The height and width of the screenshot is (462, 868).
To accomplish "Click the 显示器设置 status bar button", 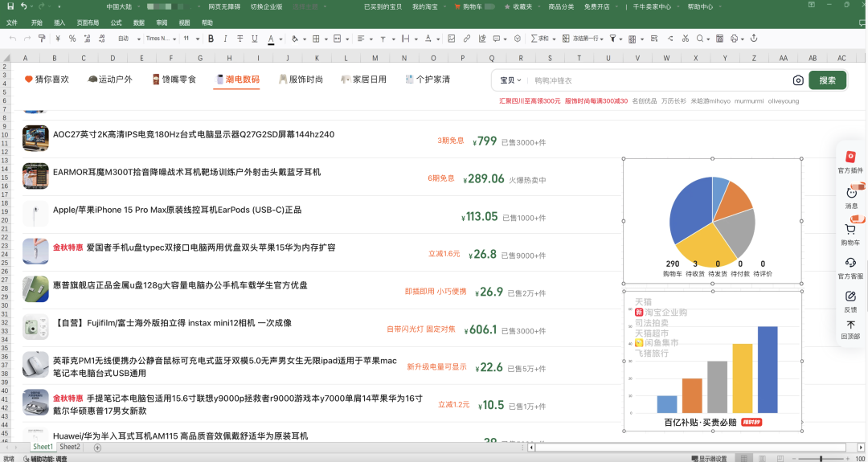I will point(709,458).
